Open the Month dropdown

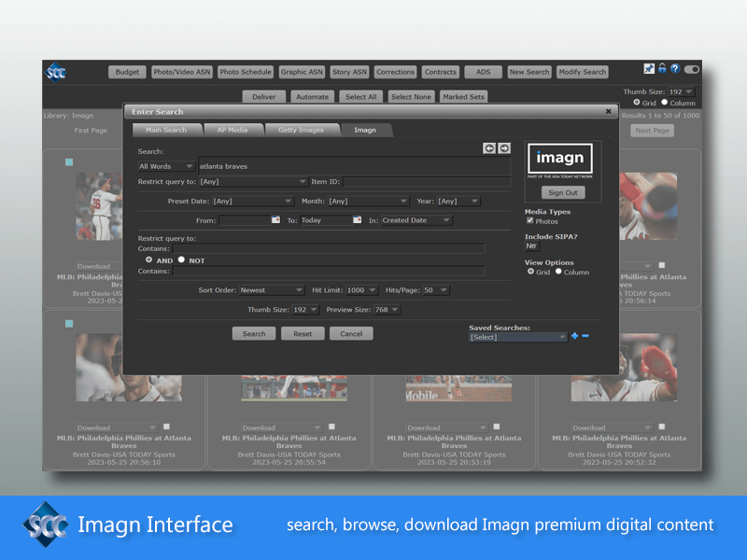pos(368,201)
